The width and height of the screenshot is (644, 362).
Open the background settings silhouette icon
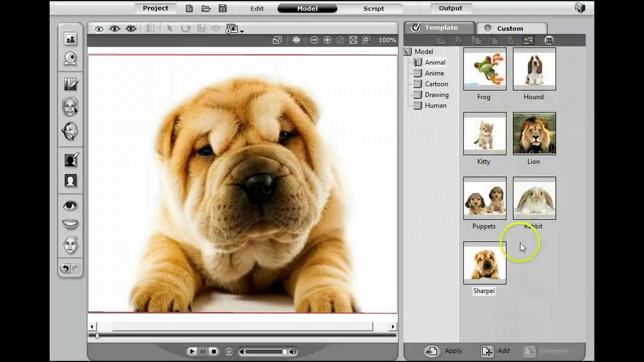(x=70, y=180)
